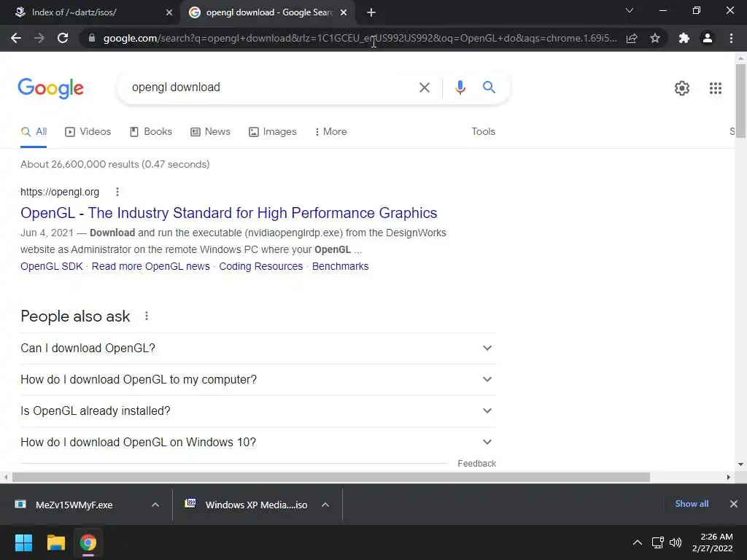Image resolution: width=747 pixels, height=560 pixels.
Task: Open the People also ask options dots
Action: pyautogui.click(x=146, y=316)
